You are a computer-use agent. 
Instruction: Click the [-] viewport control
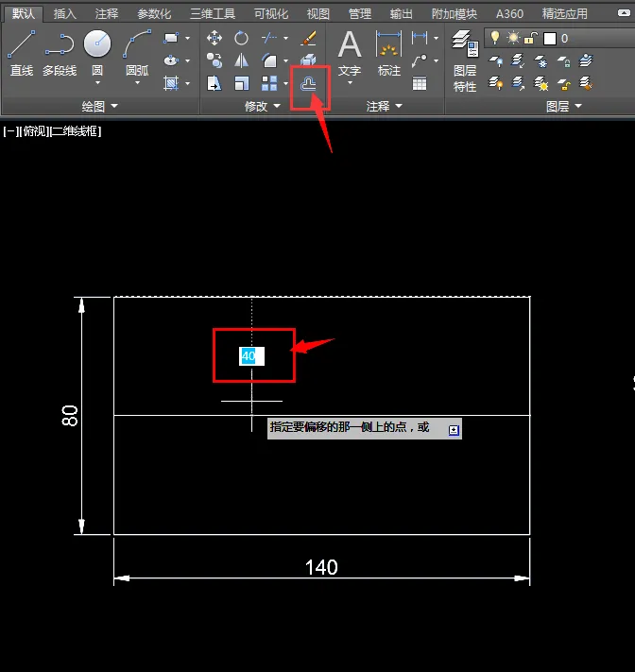point(9,131)
